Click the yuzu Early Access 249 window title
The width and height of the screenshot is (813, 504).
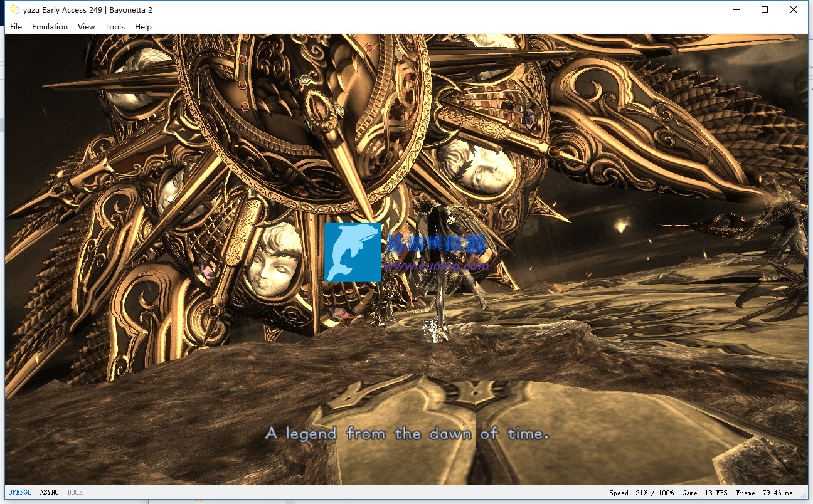click(88, 10)
